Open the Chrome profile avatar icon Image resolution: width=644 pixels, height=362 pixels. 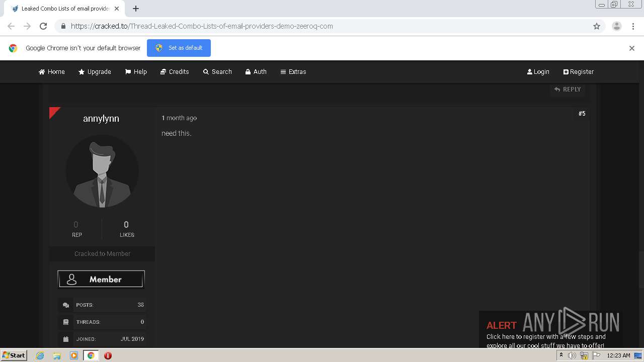(x=617, y=26)
